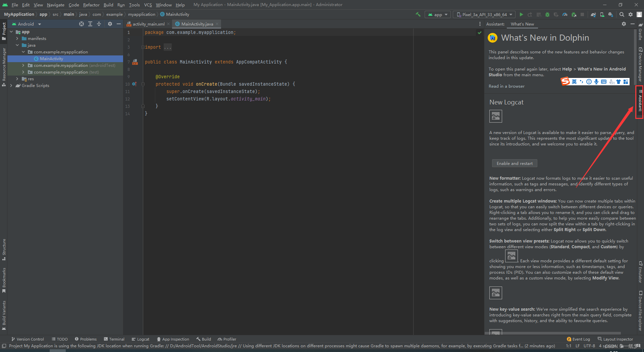Click Attach Debugger to Android Process icon
The image size is (644, 352).
pos(574,14)
